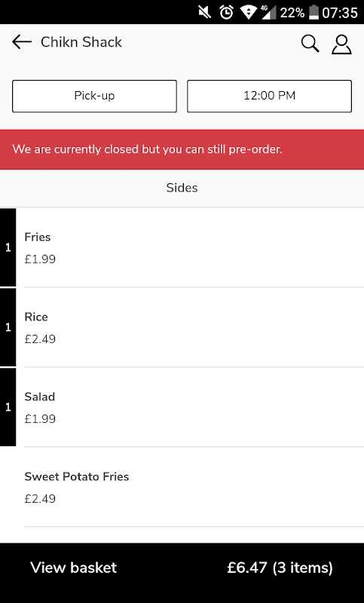Screen dimensions: 364x603
Task: Tap the Rice quantity badge
Action: [8, 327]
